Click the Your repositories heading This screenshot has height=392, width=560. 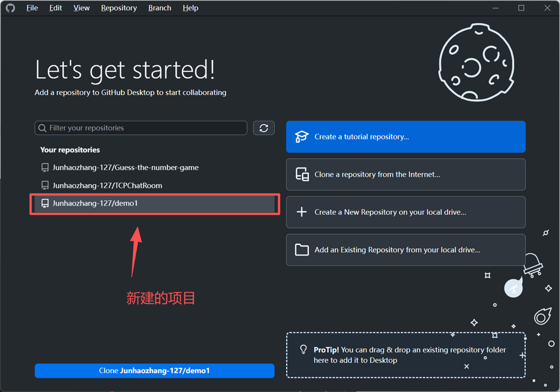tap(70, 150)
